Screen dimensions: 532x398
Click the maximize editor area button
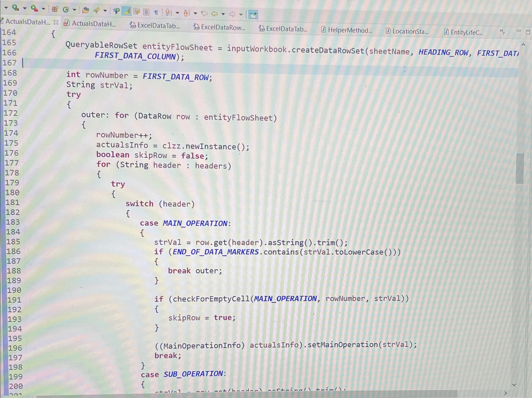(x=528, y=32)
